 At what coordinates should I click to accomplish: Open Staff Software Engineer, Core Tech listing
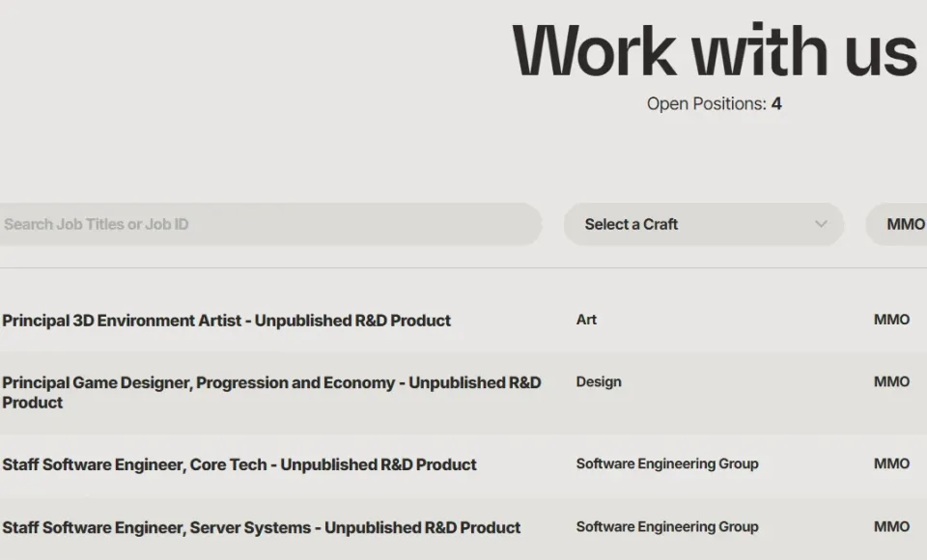pos(239,464)
